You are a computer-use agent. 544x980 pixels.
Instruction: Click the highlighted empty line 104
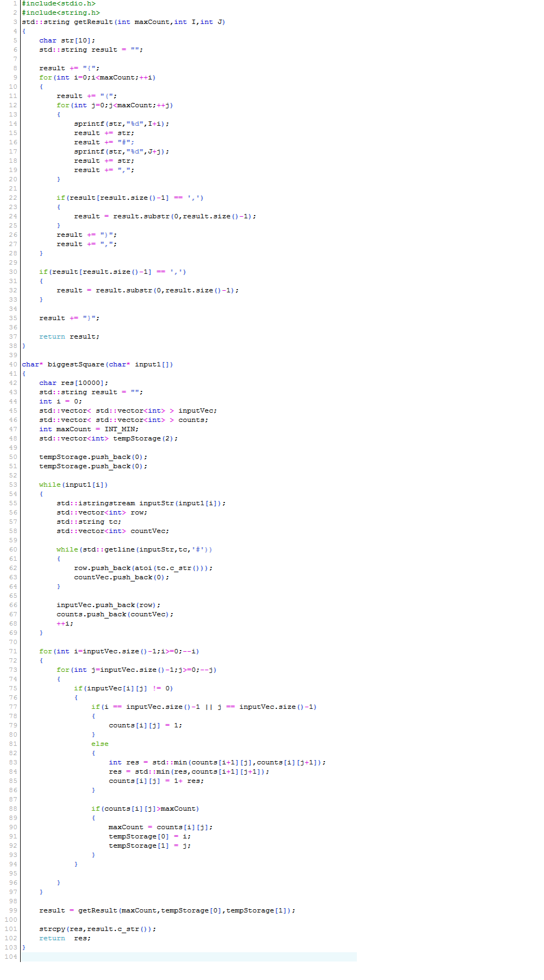click(188, 957)
